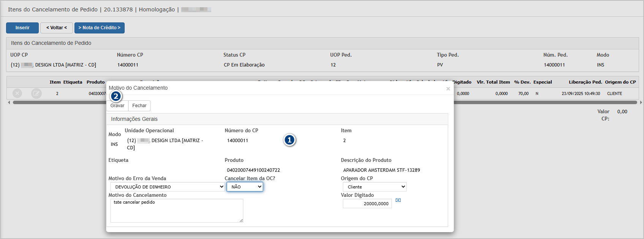The image size is (644, 239).
Task: Click the delete X icon in item row
Action: point(17,93)
